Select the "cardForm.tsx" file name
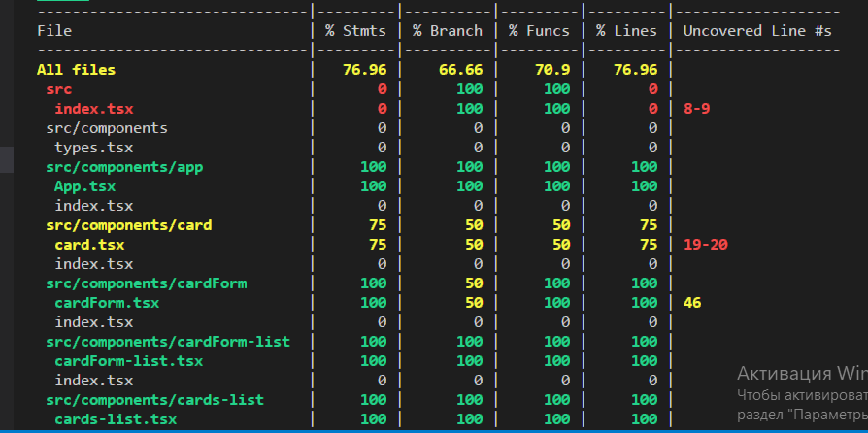 [107, 303]
